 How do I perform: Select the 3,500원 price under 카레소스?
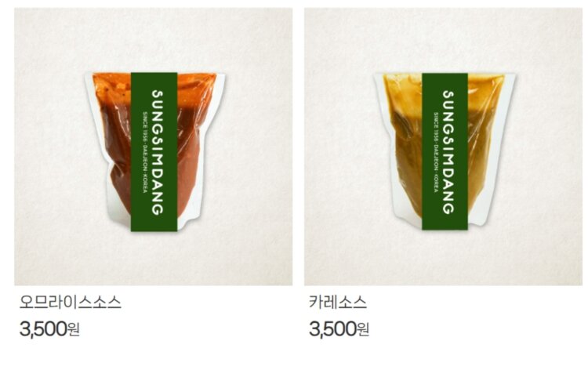339,329
